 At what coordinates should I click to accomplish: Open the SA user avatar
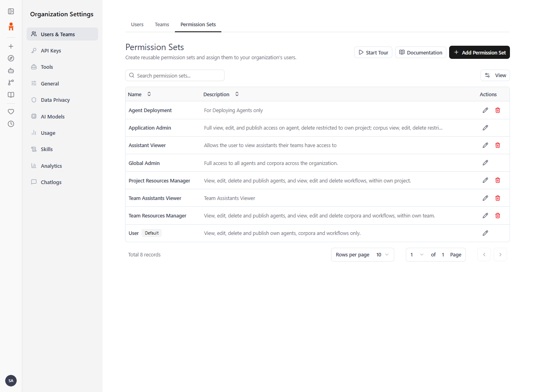11,380
